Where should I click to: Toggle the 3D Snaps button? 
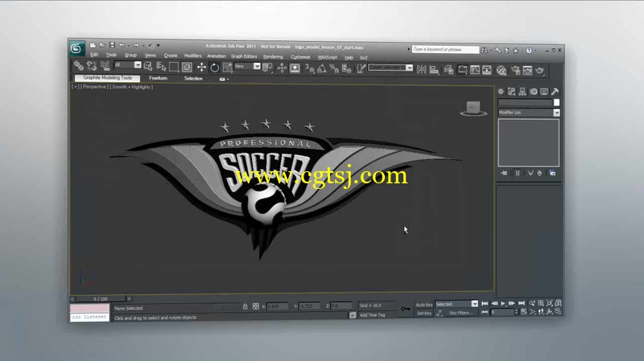(309, 68)
